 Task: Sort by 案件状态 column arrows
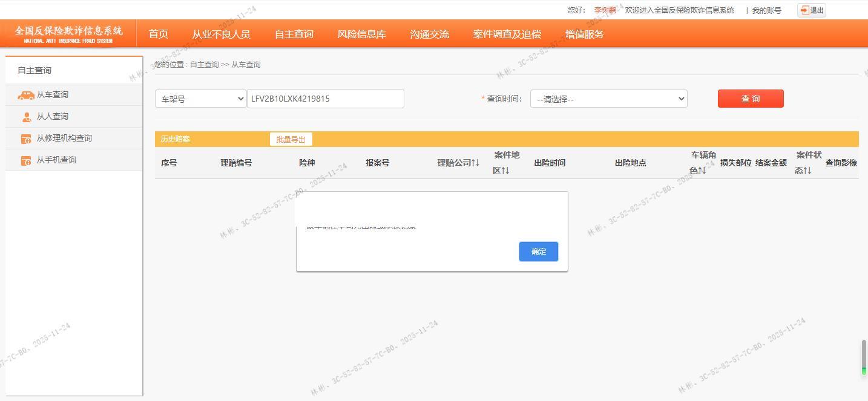pyautogui.click(x=807, y=171)
